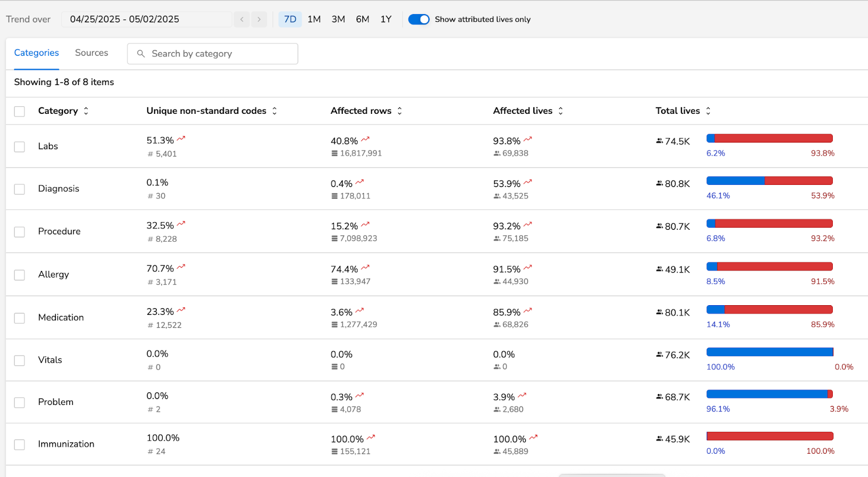Check the Problem row checkbox
Viewport: 868px width, 477px height.
click(20, 403)
